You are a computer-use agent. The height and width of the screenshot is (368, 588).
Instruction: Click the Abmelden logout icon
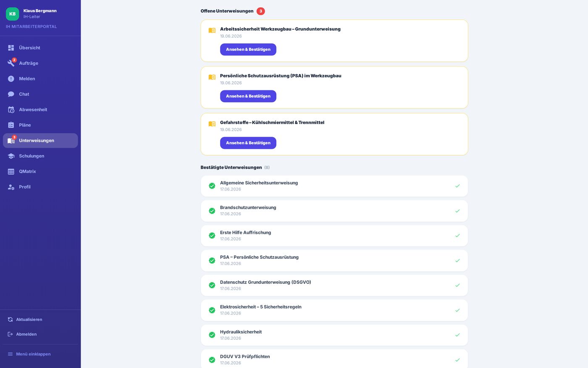[x=10, y=334]
